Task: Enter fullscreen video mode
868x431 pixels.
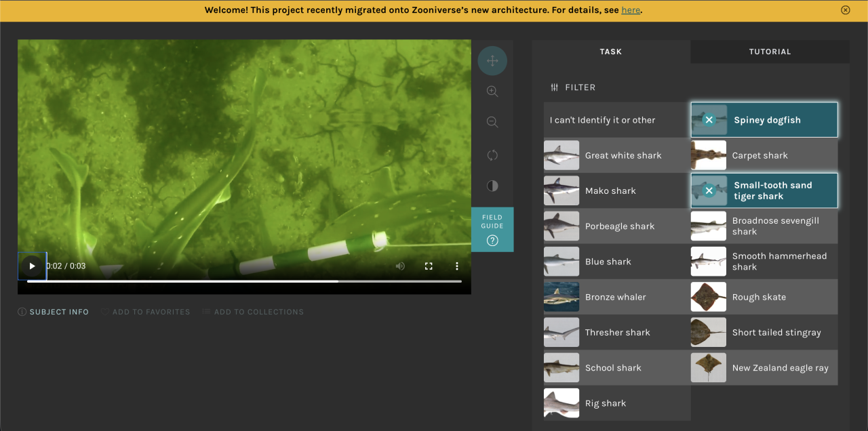Action: 429,266
